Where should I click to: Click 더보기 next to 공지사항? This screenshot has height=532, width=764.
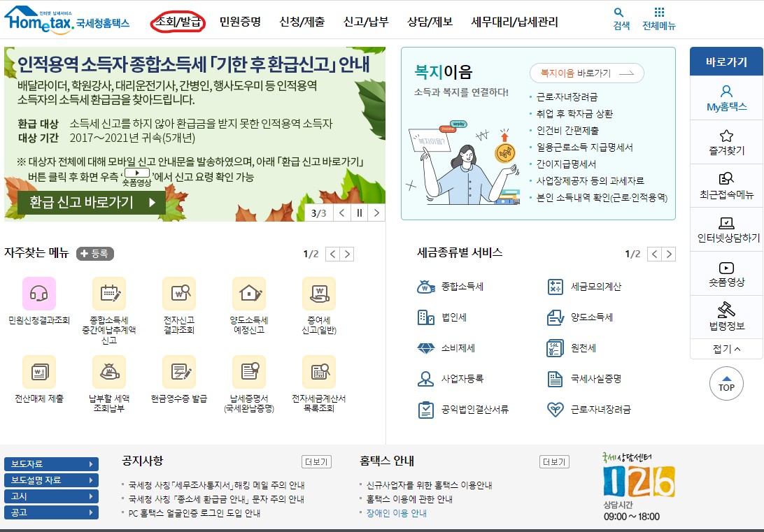pos(316,461)
